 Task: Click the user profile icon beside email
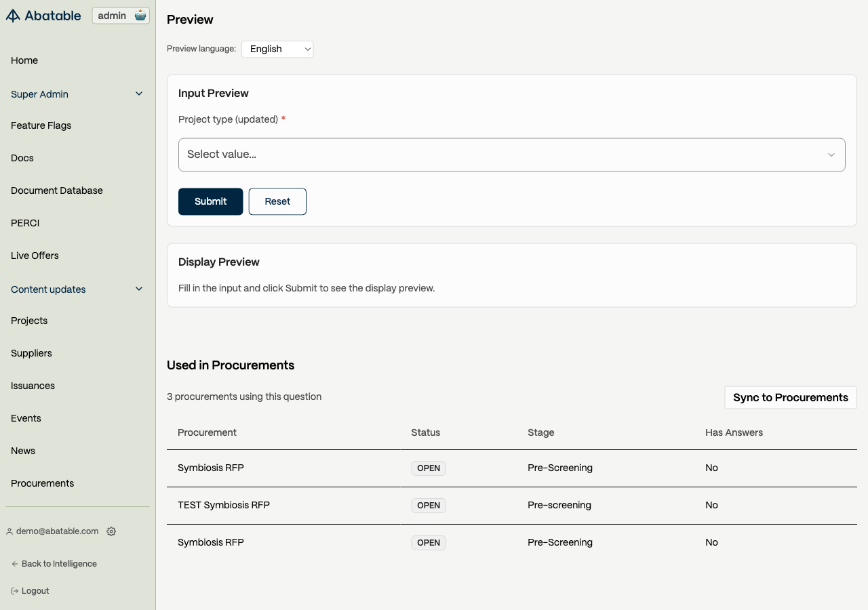pyautogui.click(x=9, y=531)
